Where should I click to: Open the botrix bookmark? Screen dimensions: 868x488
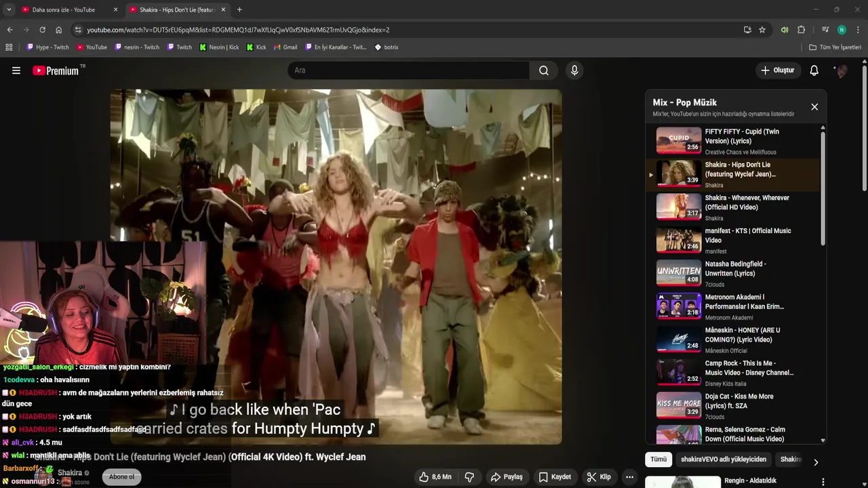tap(387, 47)
